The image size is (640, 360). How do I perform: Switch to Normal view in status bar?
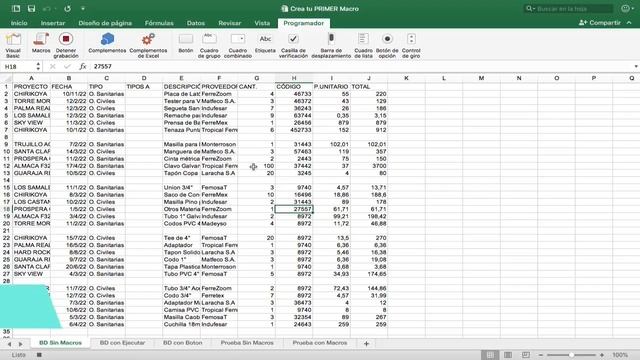point(490,355)
